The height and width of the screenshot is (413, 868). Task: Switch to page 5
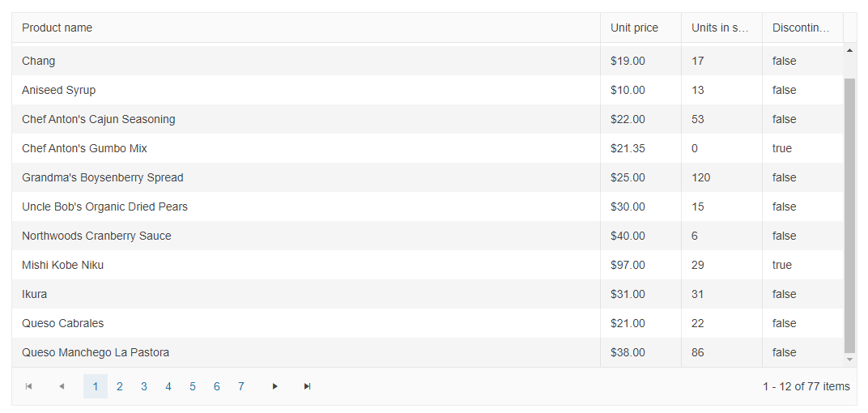point(193,386)
